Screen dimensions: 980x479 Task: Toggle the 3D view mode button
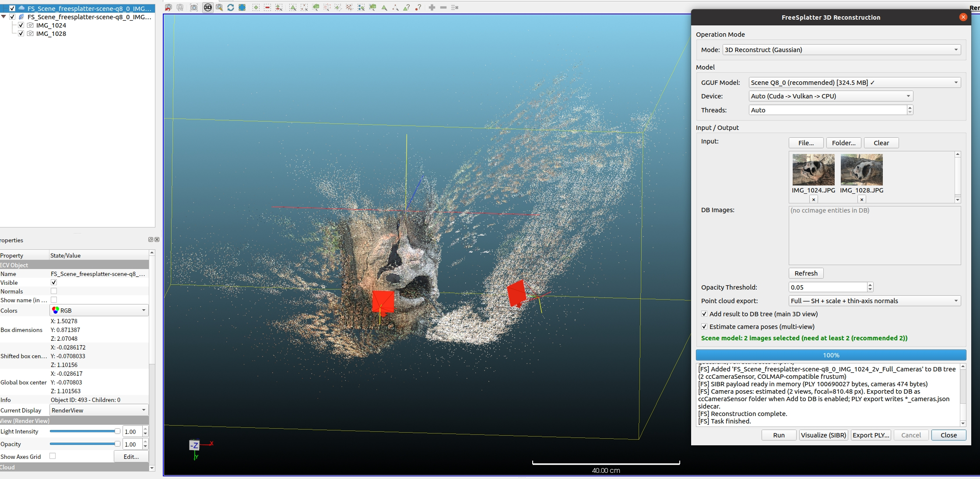[208, 7]
